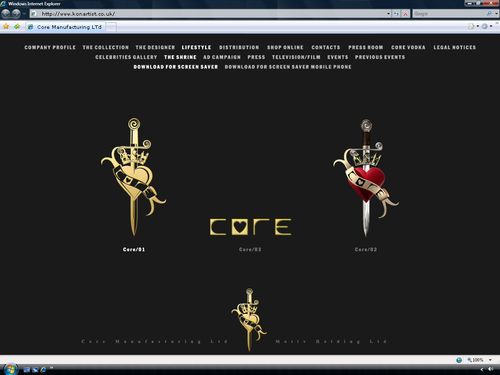Click the gold CORE wordmark logo
500x375 pixels.
point(250,227)
